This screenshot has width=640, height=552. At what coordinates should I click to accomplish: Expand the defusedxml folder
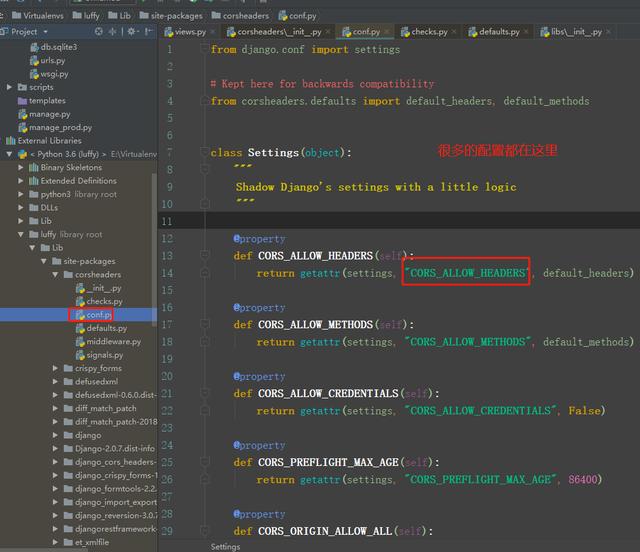55,382
